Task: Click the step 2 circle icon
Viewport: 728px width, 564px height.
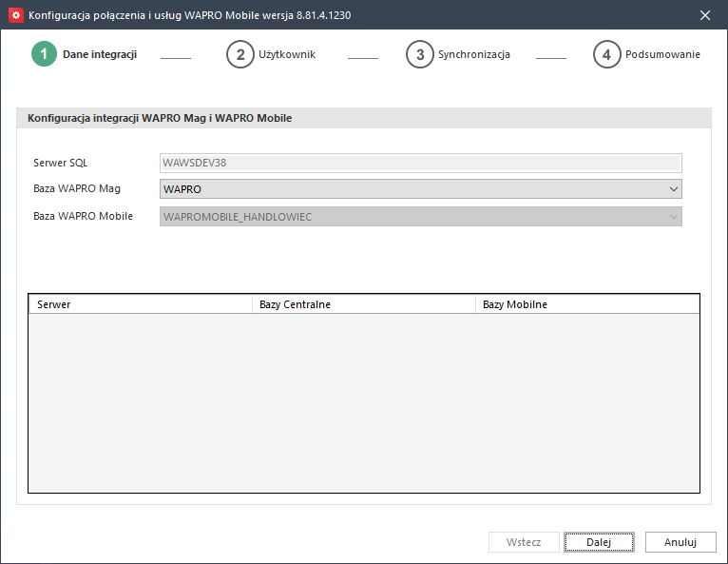Action: (240, 54)
